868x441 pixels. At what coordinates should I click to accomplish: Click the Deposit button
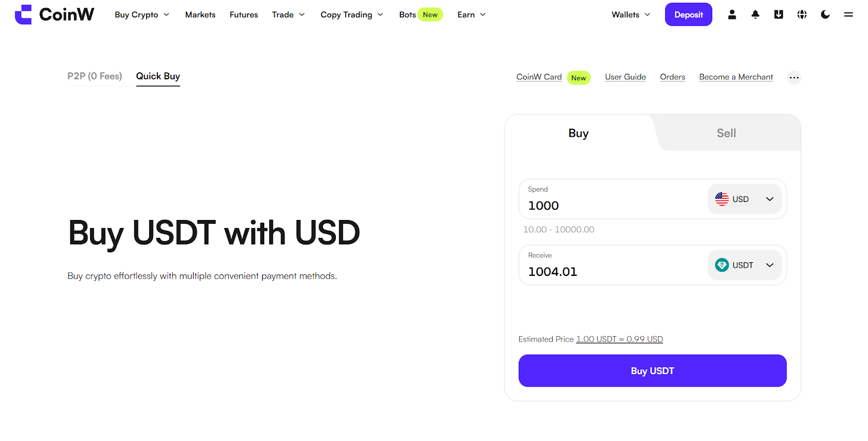(688, 15)
